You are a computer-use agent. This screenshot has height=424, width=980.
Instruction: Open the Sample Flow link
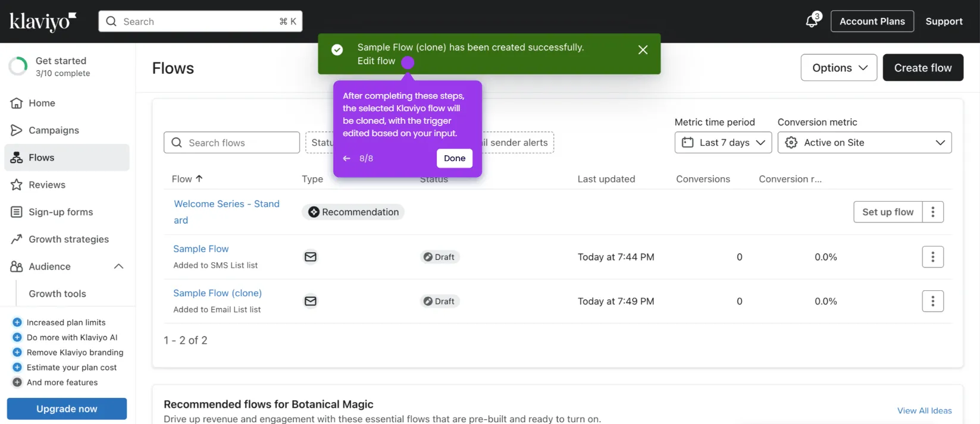point(201,249)
